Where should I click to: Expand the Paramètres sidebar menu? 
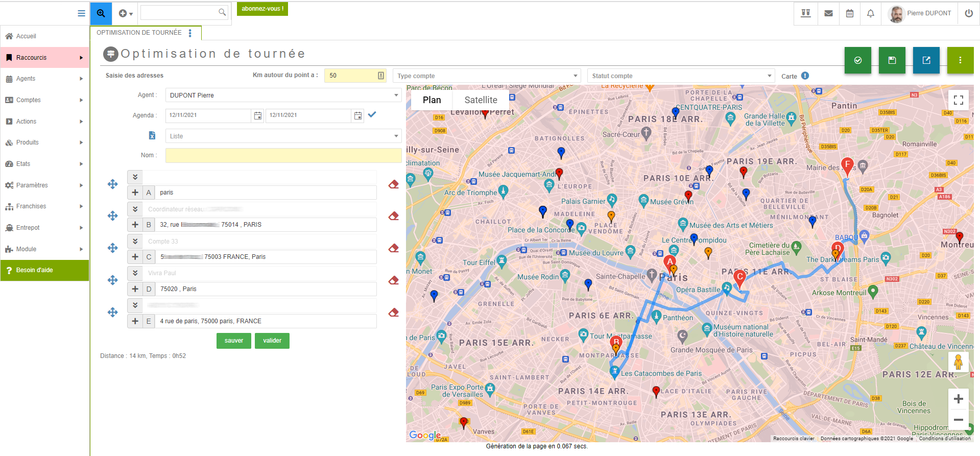point(44,185)
